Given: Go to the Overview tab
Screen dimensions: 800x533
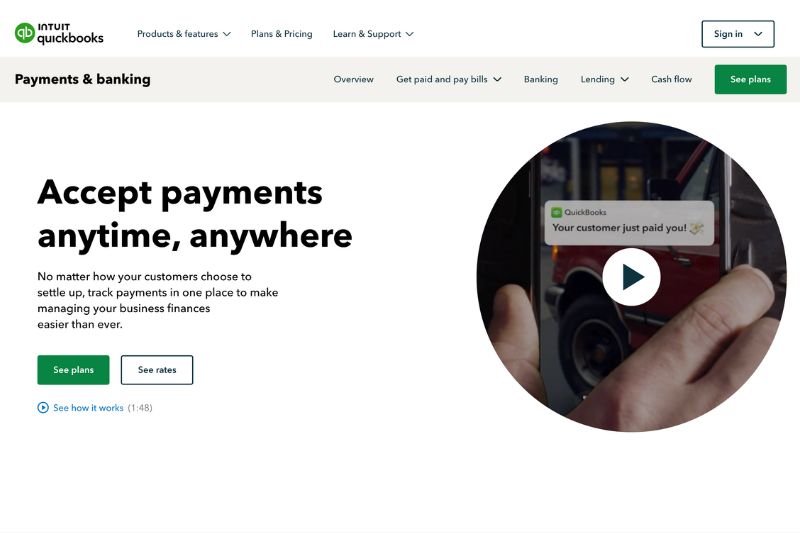Looking at the screenshot, I should pos(354,80).
